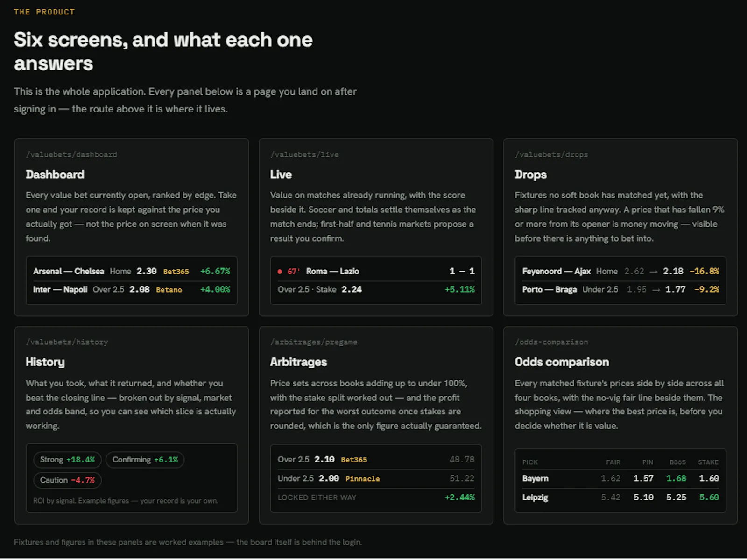
Task: Click the B365 column header
Action: pos(678,462)
